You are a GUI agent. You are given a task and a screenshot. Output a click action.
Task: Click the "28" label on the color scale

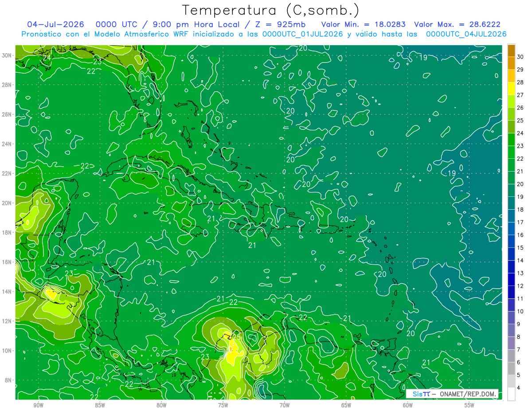[x=520, y=82]
